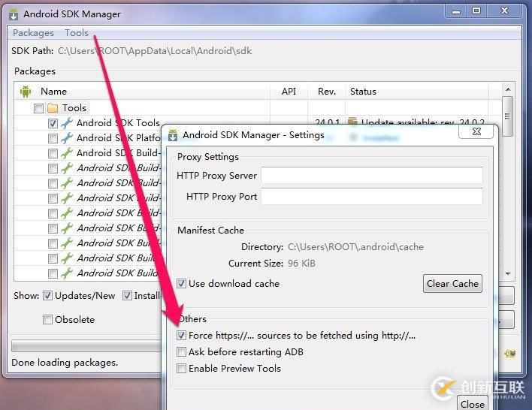Click the update available status icon

[353, 123]
